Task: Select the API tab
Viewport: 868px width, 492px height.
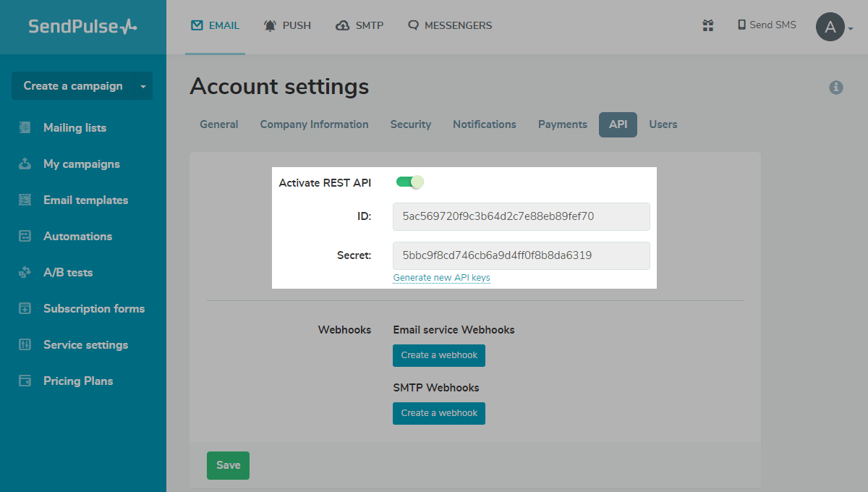Action: coord(618,124)
